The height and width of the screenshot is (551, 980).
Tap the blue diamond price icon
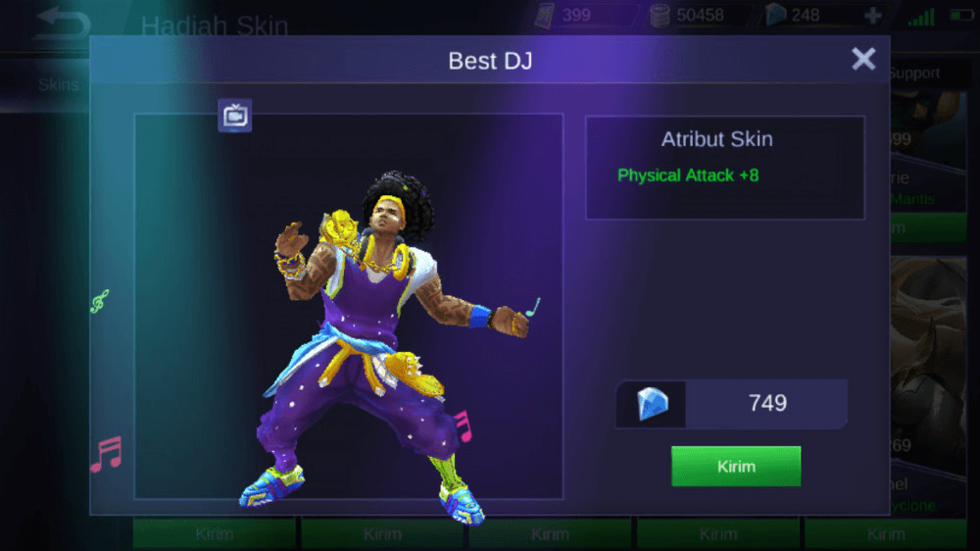652,403
